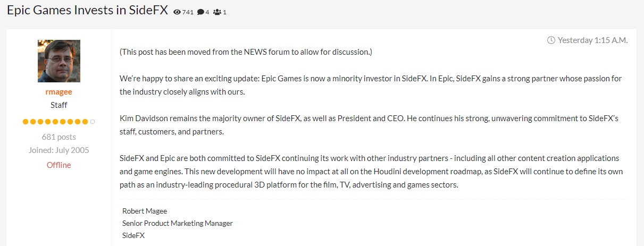Click the Joined: July 2005 text
644x246 pixels.
point(59,150)
